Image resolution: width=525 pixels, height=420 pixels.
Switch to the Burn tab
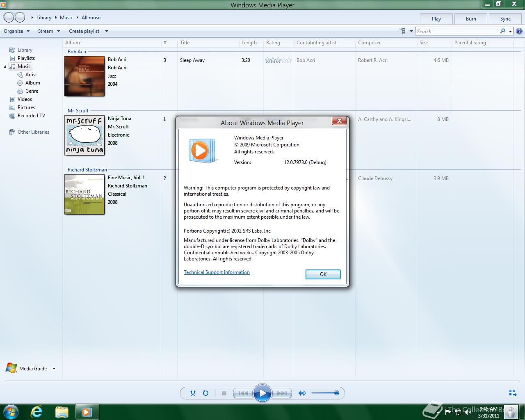[x=471, y=18]
